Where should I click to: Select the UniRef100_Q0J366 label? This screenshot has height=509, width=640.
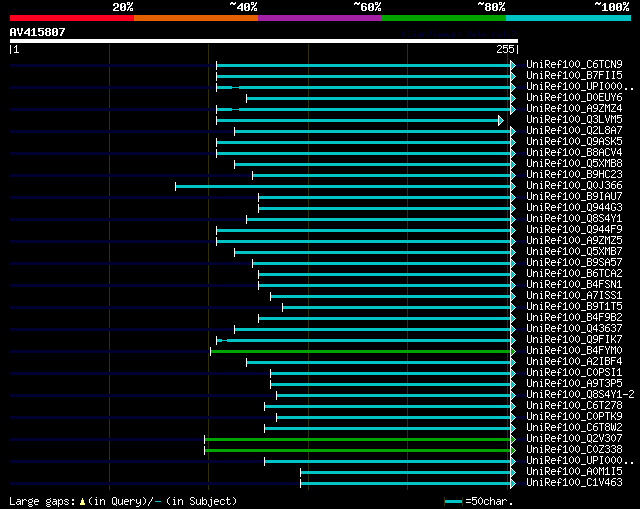(574, 186)
